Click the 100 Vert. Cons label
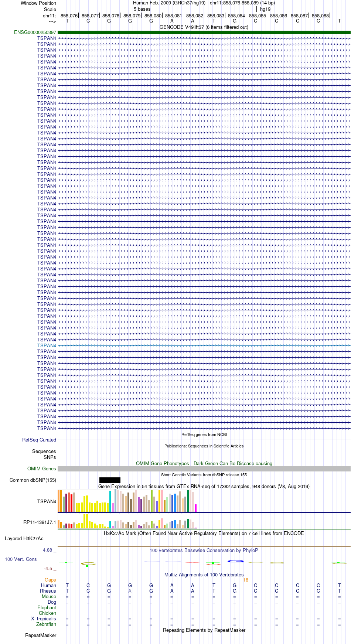 21,559
